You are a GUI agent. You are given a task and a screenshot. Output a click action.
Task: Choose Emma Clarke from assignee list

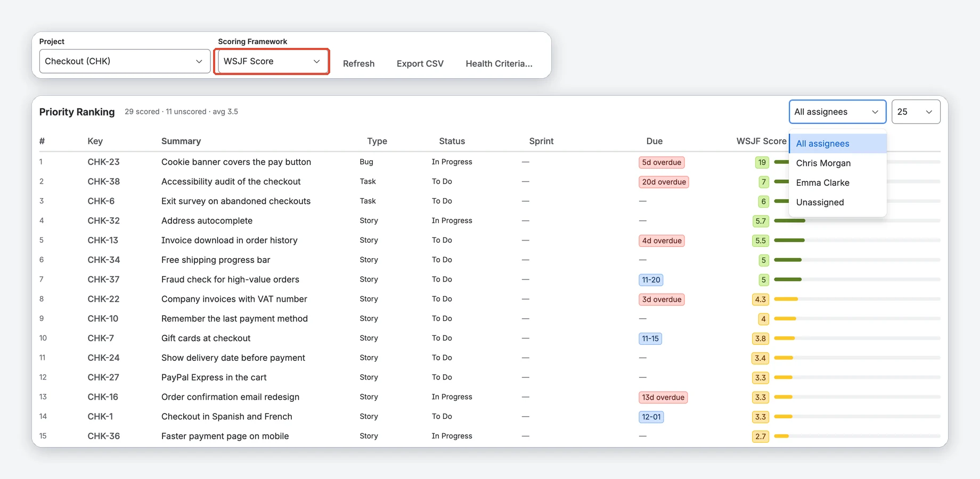(x=838, y=183)
